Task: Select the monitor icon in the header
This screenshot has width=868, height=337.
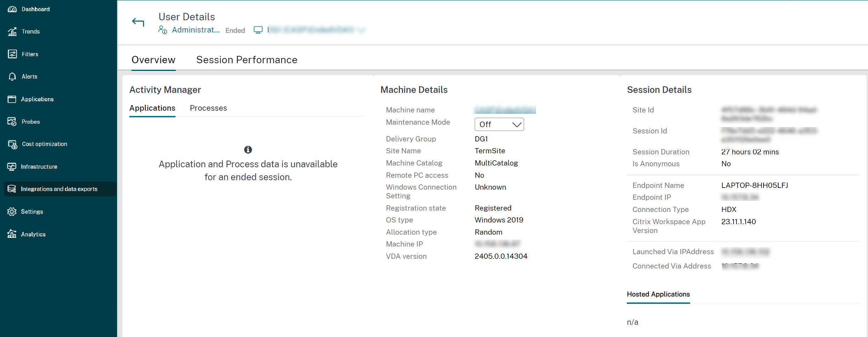Action: tap(258, 30)
